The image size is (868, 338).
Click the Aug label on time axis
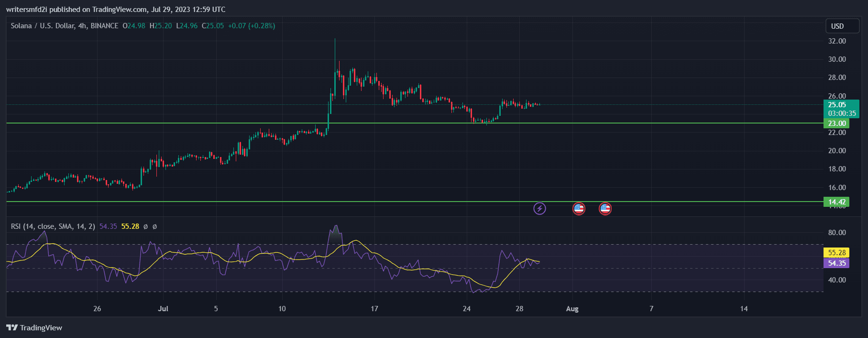[x=572, y=309]
